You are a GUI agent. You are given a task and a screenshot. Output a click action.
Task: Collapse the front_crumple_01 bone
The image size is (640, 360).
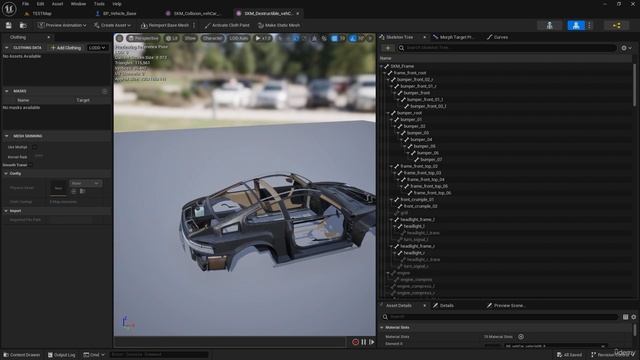click(x=391, y=200)
